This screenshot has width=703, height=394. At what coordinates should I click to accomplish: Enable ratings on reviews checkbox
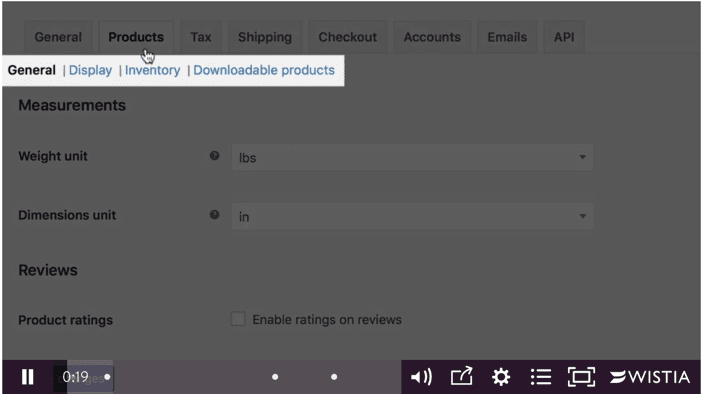coord(238,319)
